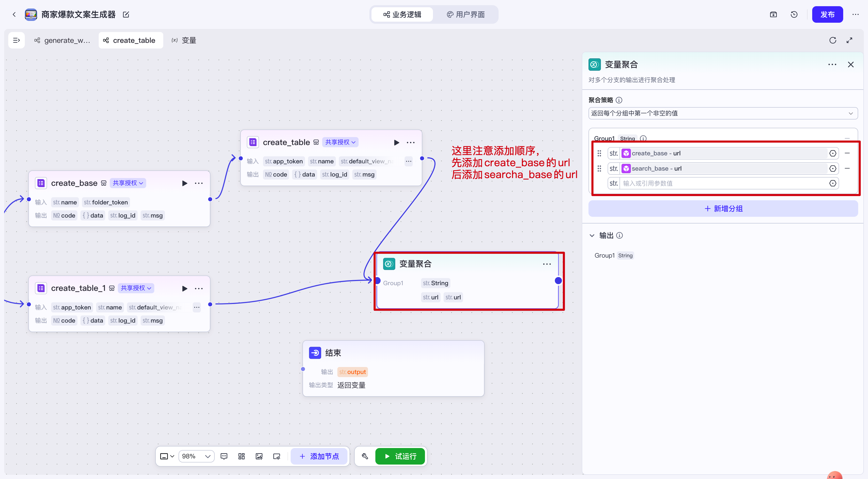
Task: Click the debug wrench icon in toolbar
Action: tap(365, 456)
